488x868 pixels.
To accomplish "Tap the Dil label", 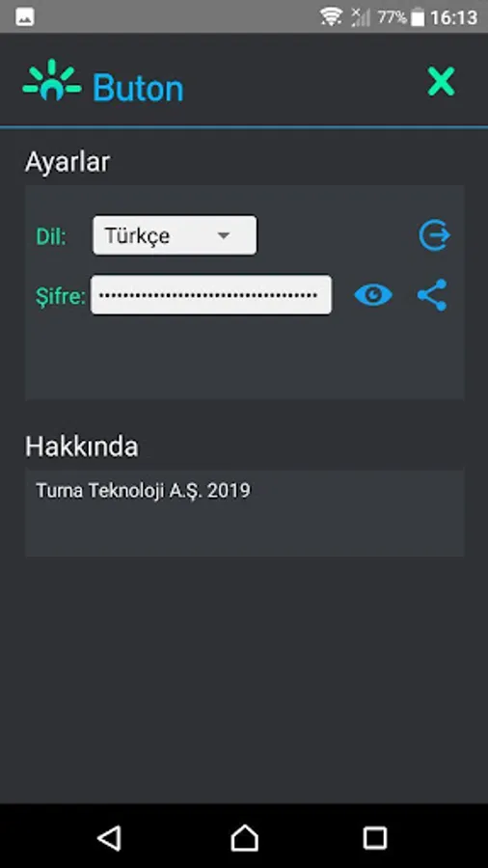I will [x=51, y=236].
